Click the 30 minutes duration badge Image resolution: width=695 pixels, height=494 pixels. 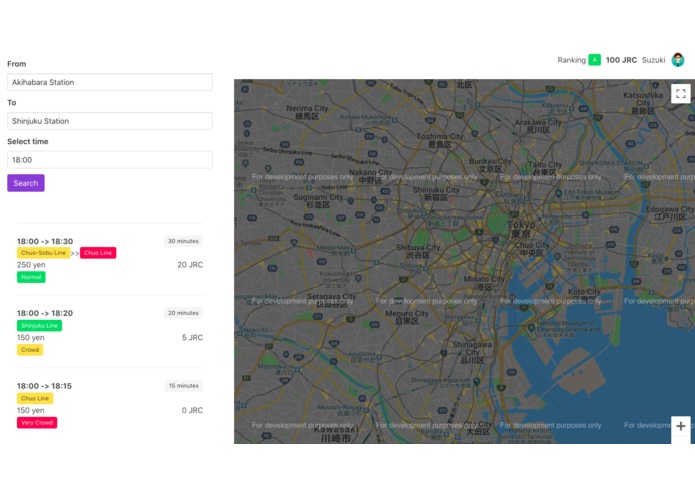(183, 241)
